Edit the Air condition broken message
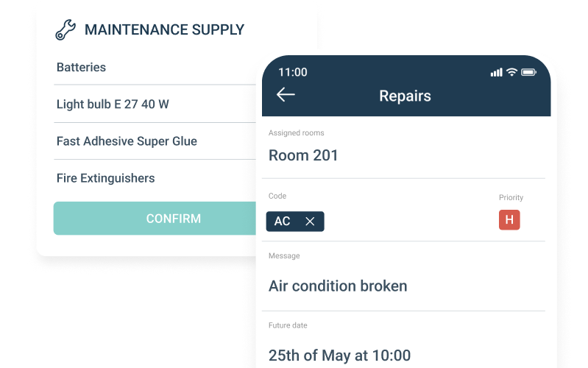Image resolution: width=588 pixels, height=368 pixels. (338, 286)
